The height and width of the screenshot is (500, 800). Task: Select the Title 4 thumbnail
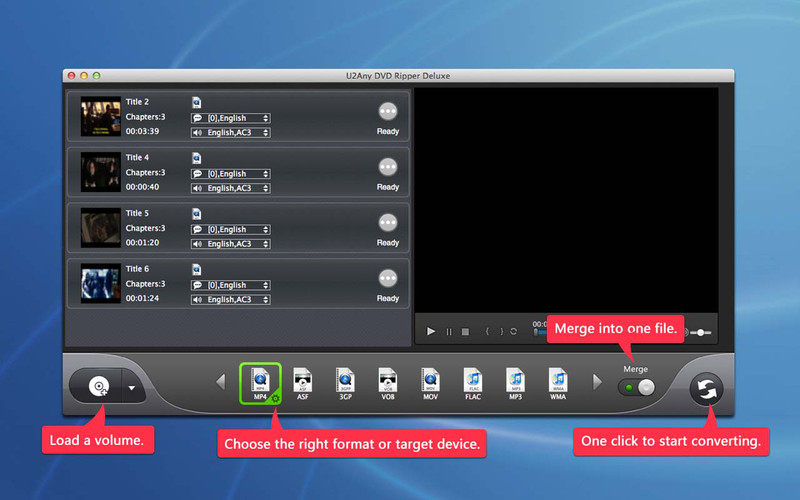tap(101, 172)
